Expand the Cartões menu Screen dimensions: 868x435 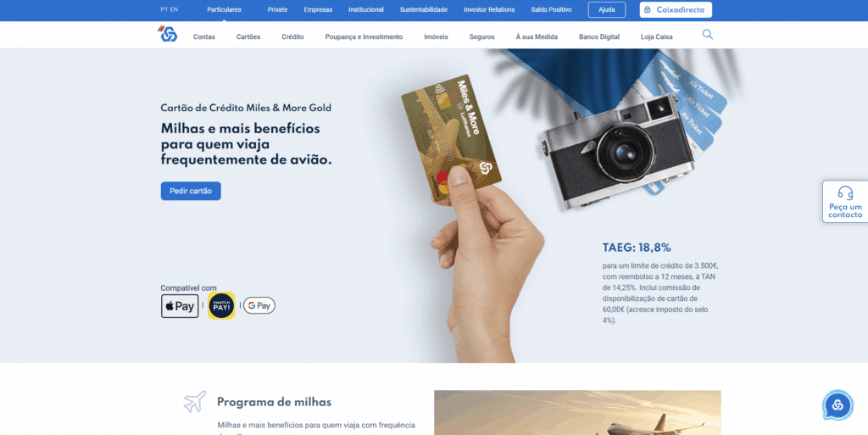248,37
